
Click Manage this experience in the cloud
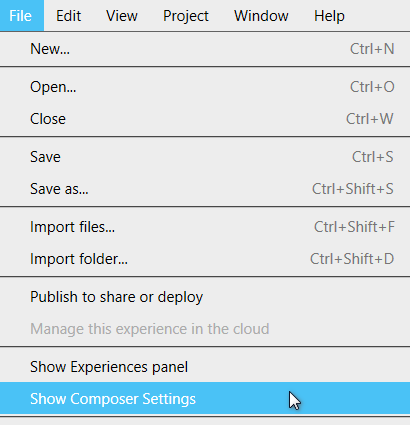point(205,329)
